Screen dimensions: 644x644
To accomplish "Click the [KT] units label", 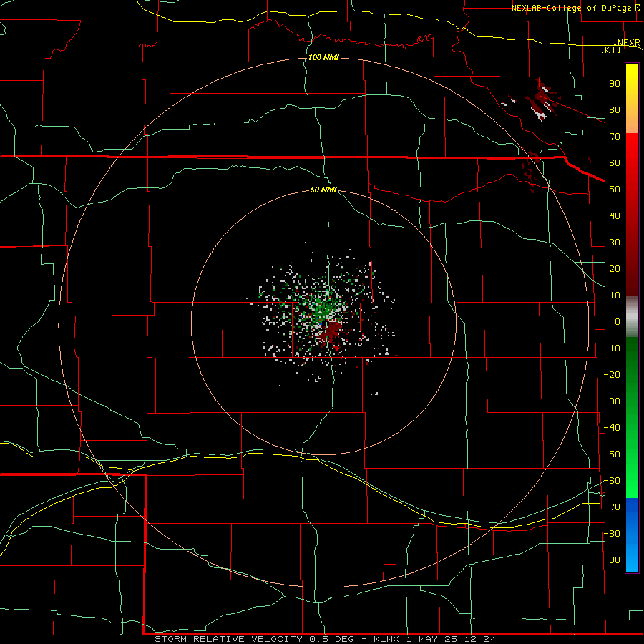I will (611, 49).
